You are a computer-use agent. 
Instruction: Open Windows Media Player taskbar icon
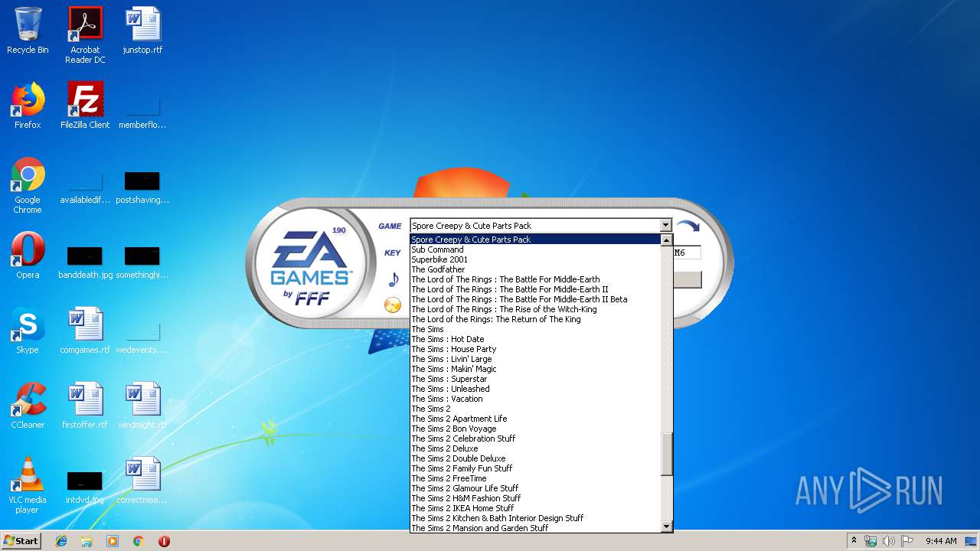[x=113, y=541]
